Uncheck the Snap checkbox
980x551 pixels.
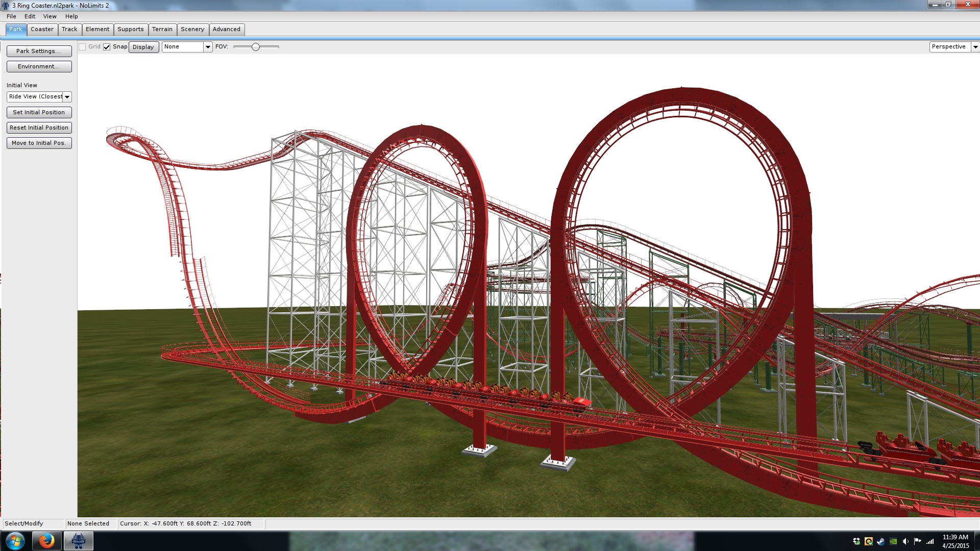107,47
